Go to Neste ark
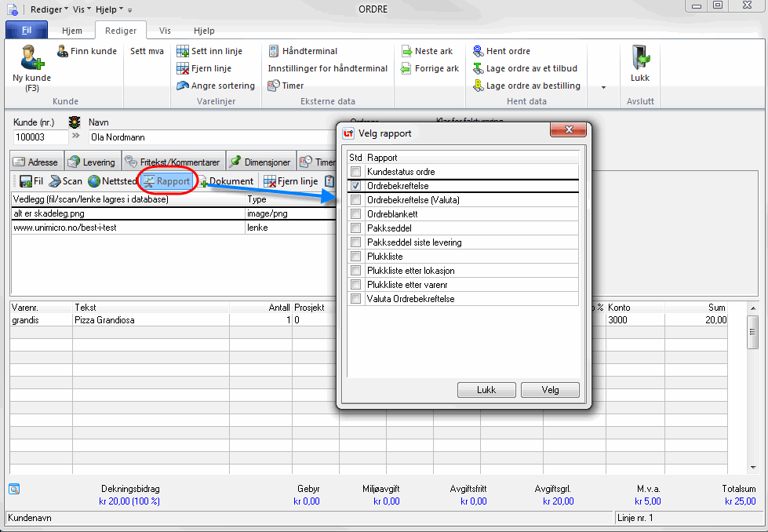 (x=427, y=51)
